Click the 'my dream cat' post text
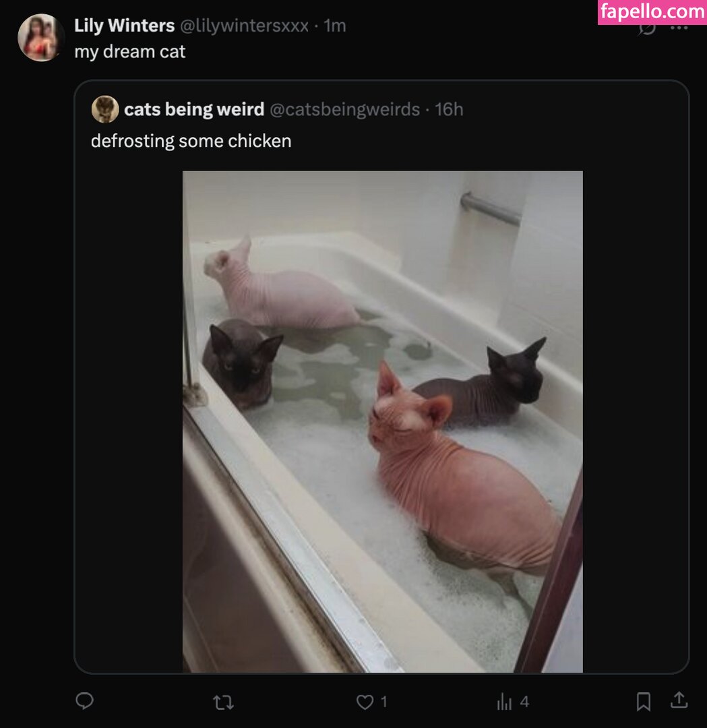The width and height of the screenshot is (707, 728). coord(130,52)
